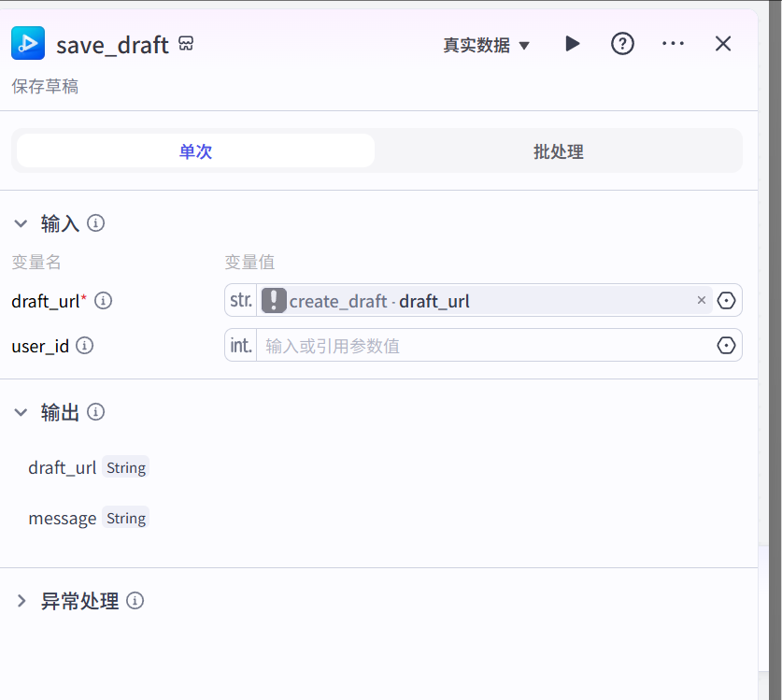782x700 pixels.
Task: Select the 单次 tab
Action: point(194,150)
